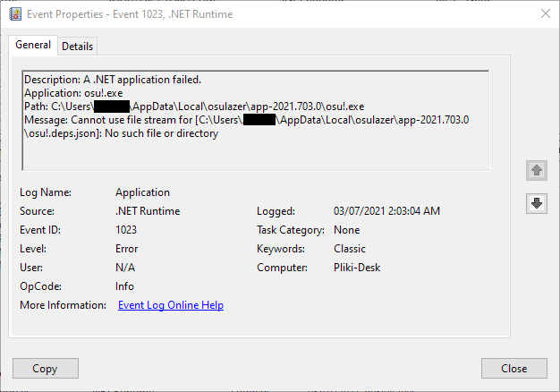The image size is (560, 392).
Task: Click the User value 'N/A'
Action: click(x=125, y=268)
